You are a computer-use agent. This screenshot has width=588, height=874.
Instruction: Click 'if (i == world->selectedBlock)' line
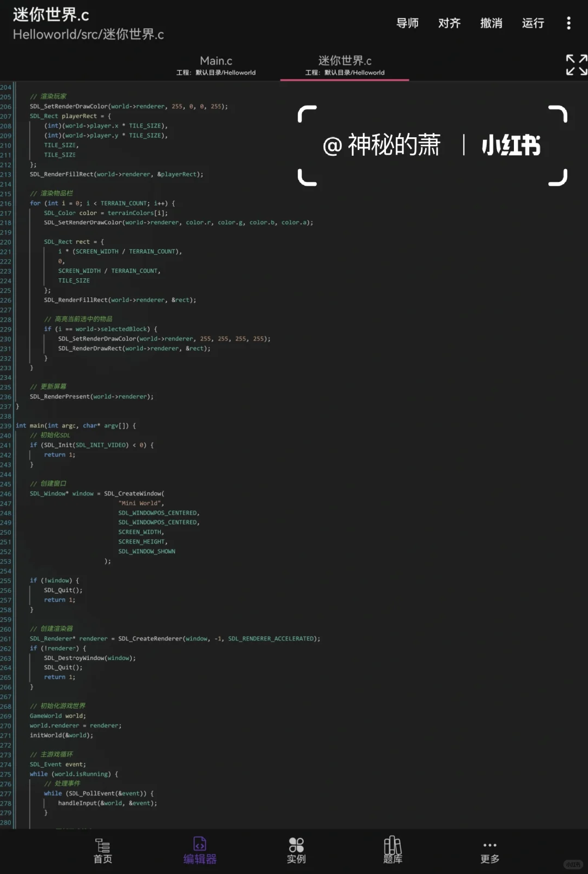[101, 329]
